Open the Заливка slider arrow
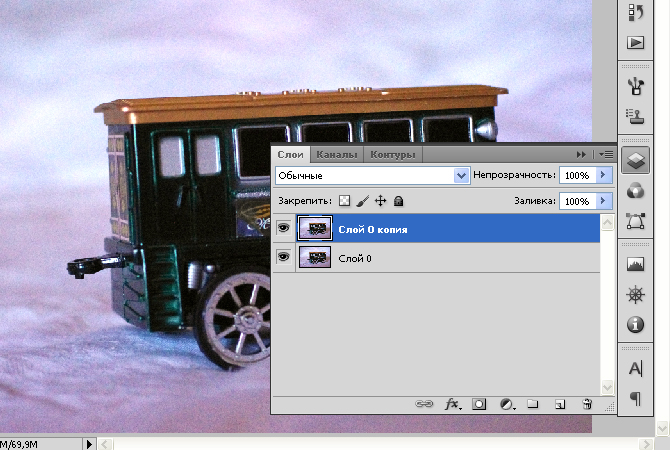The image size is (670, 450). coord(603,201)
